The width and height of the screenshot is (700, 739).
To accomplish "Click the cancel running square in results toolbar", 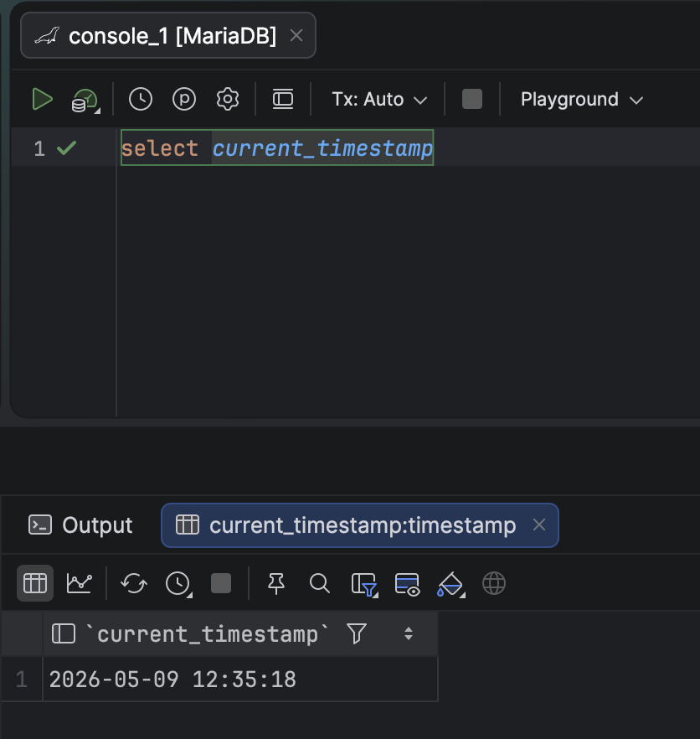I will [x=221, y=583].
